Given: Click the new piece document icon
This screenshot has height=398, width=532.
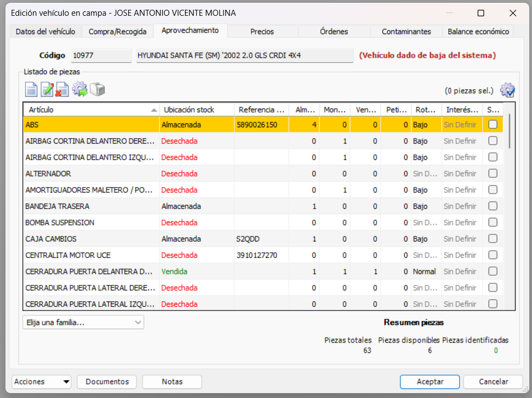Looking at the screenshot, I should coord(32,90).
